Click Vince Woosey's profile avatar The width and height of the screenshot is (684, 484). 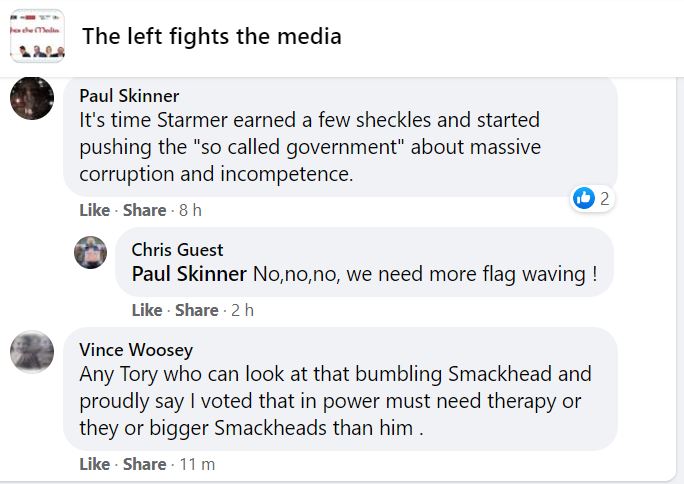[32, 351]
